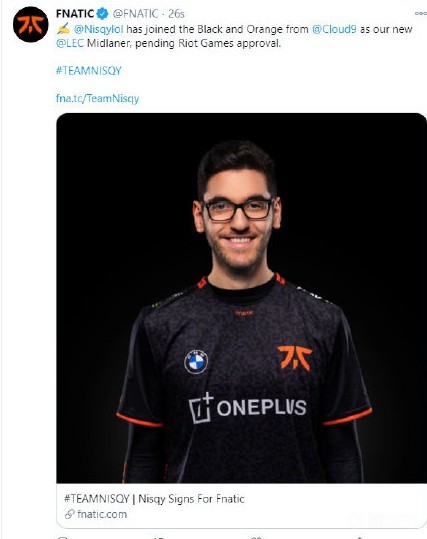Open the @Nisqylol mention
Viewport: 427px width, 539px height.
[98, 30]
